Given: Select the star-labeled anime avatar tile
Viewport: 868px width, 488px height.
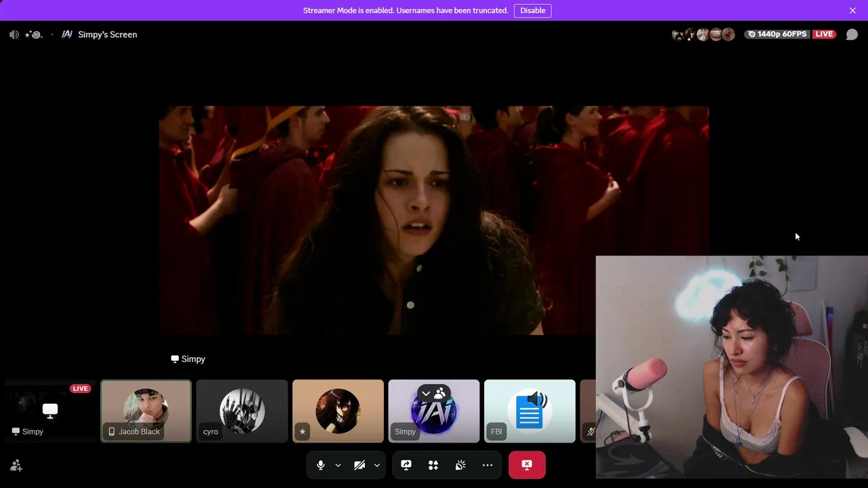Looking at the screenshot, I should pyautogui.click(x=338, y=411).
